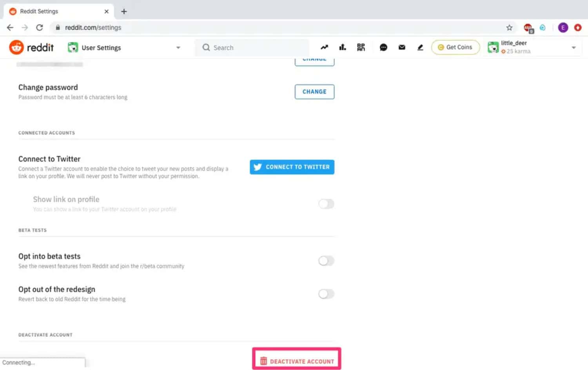This screenshot has height=370, width=588.
Task: Click the create post pencil icon
Action: (x=420, y=47)
